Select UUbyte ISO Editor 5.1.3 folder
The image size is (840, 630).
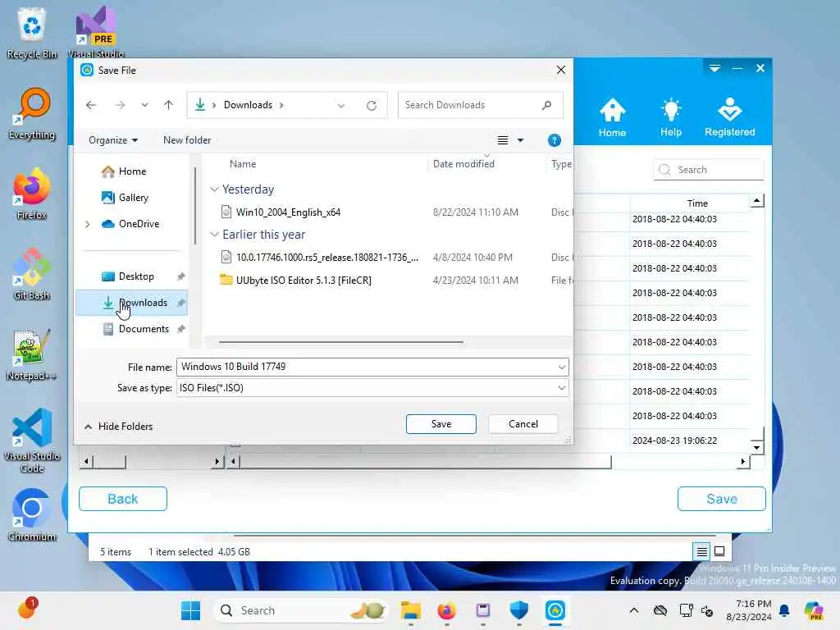point(304,281)
